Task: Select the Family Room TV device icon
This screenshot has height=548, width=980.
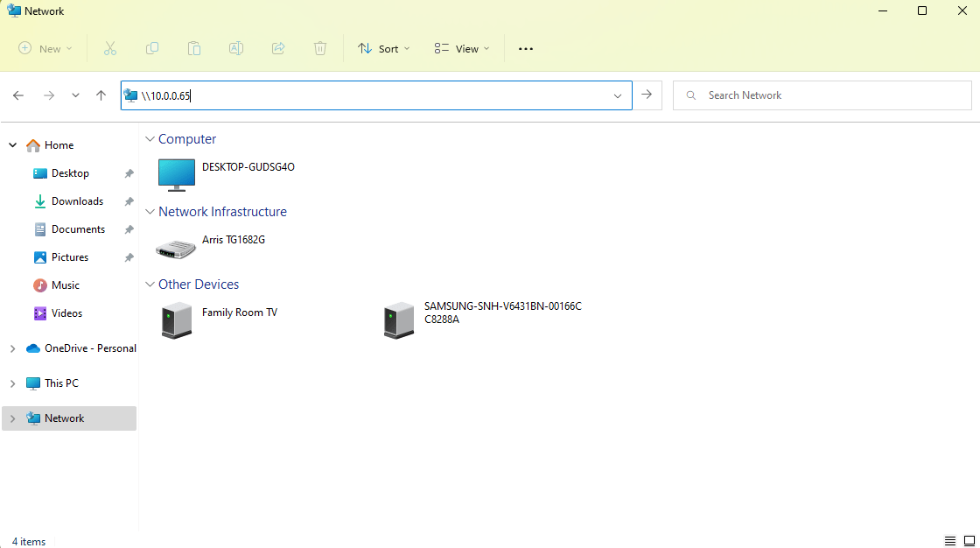Action: pyautogui.click(x=176, y=320)
